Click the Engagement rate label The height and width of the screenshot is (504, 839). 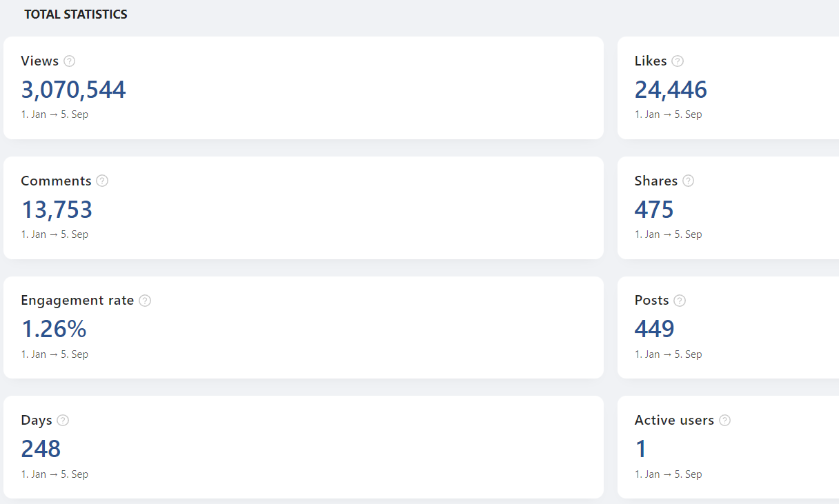pos(77,301)
